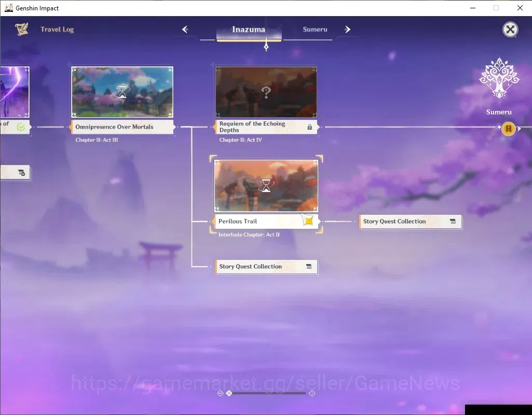This screenshot has width=532, height=415.
Task: Select Requiem of the Echoing Depths label
Action: (266, 127)
